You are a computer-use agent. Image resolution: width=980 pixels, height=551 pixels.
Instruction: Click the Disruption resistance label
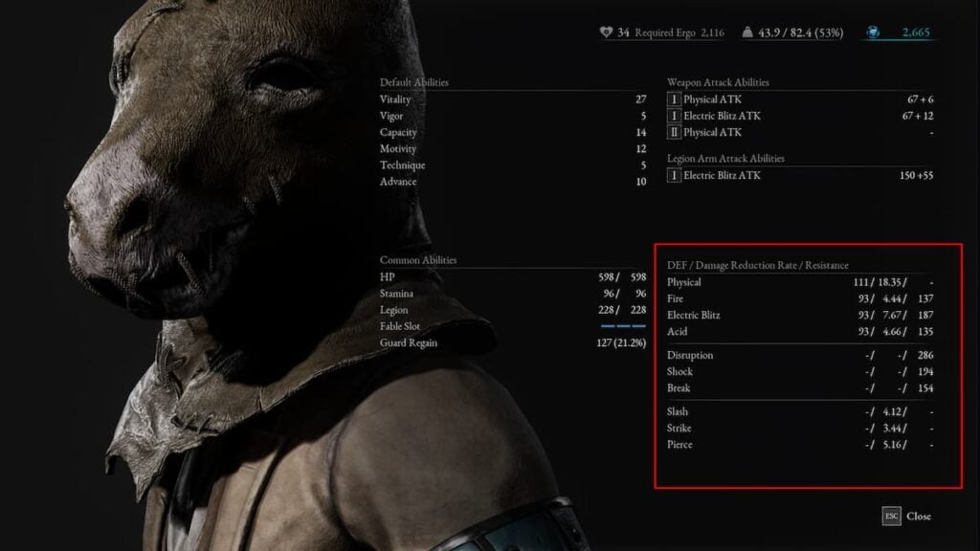point(689,356)
